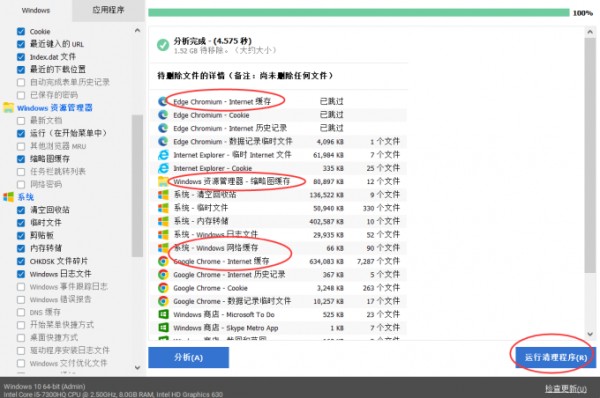Click the results panel scrollbar thumb
This screenshot has height=398, width=600.
click(x=590, y=155)
